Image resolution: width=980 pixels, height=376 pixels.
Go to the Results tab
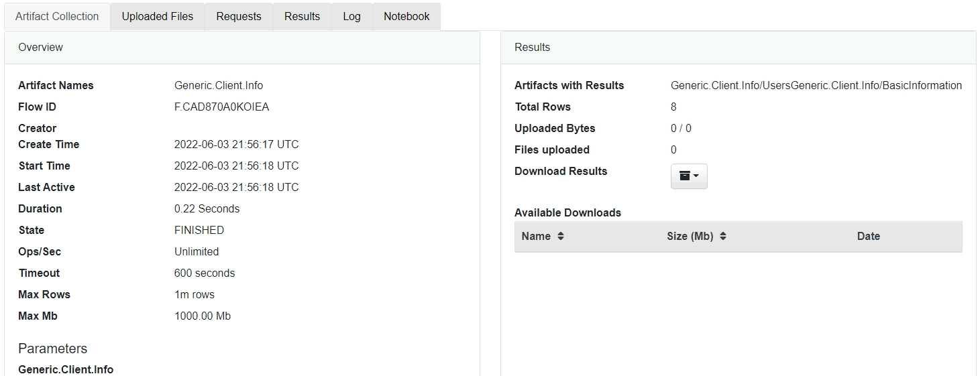tap(302, 17)
